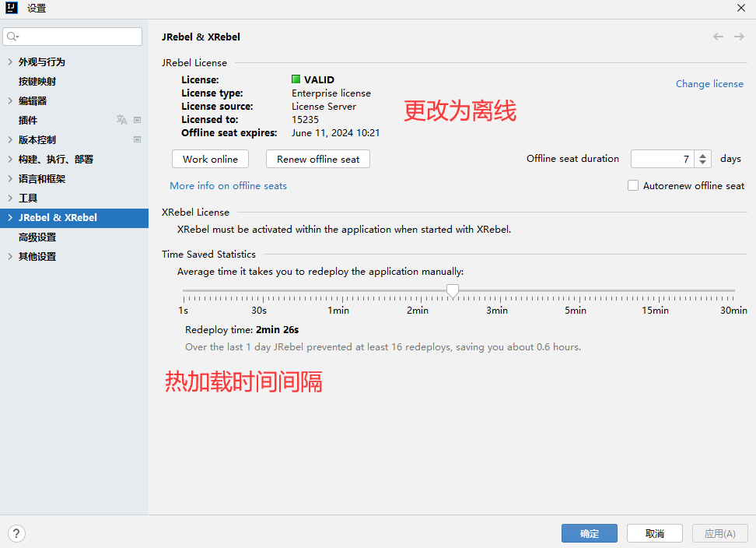Click the redeploy time slider thumb
This screenshot has height=548, width=756.
point(452,291)
